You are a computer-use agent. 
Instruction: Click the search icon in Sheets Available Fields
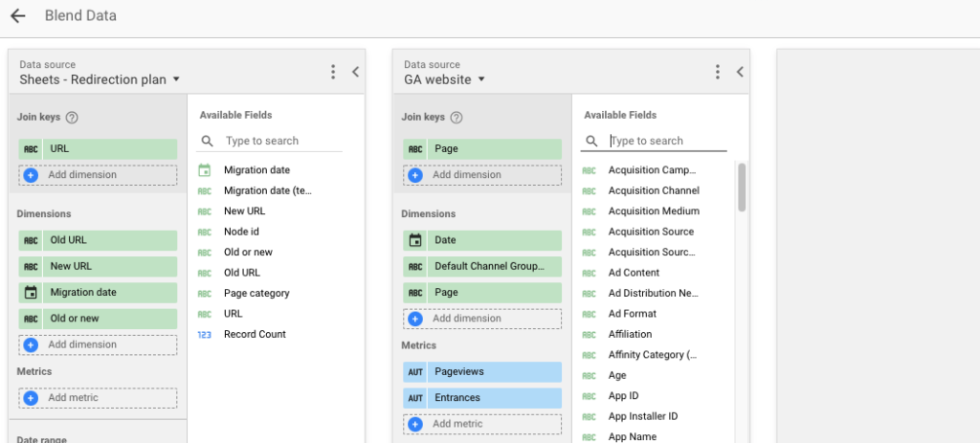pyautogui.click(x=207, y=142)
